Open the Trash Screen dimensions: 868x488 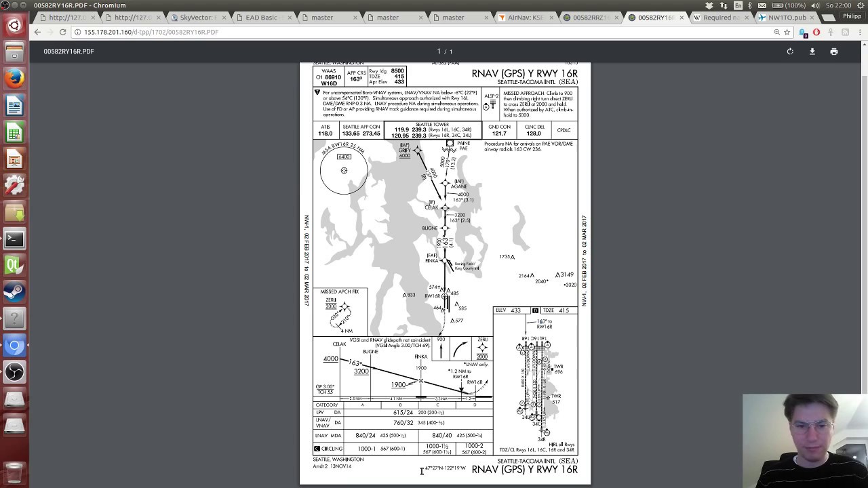tap(14, 472)
